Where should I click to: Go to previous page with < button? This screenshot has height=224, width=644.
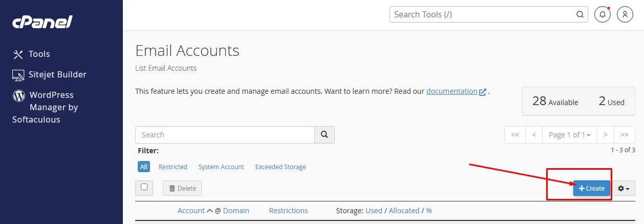(x=534, y=135)
